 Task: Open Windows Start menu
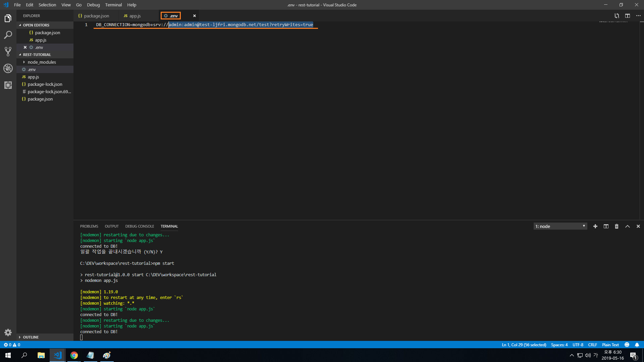[x=8, y=355]
